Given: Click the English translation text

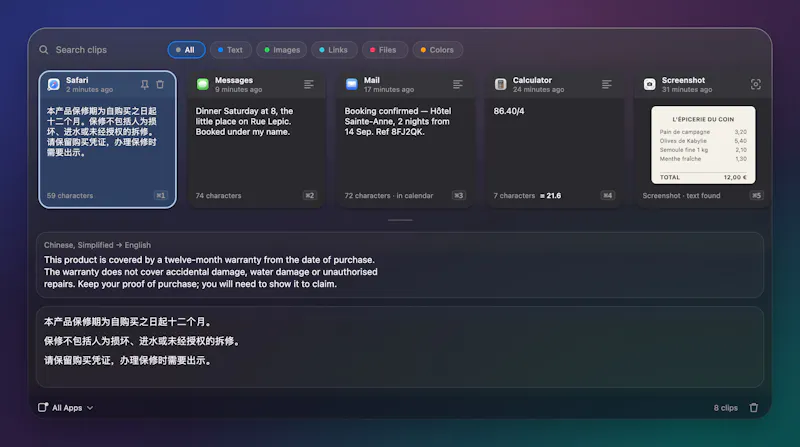Looking at the screenshot, I should pyautogui.click(x=211, y=272).
